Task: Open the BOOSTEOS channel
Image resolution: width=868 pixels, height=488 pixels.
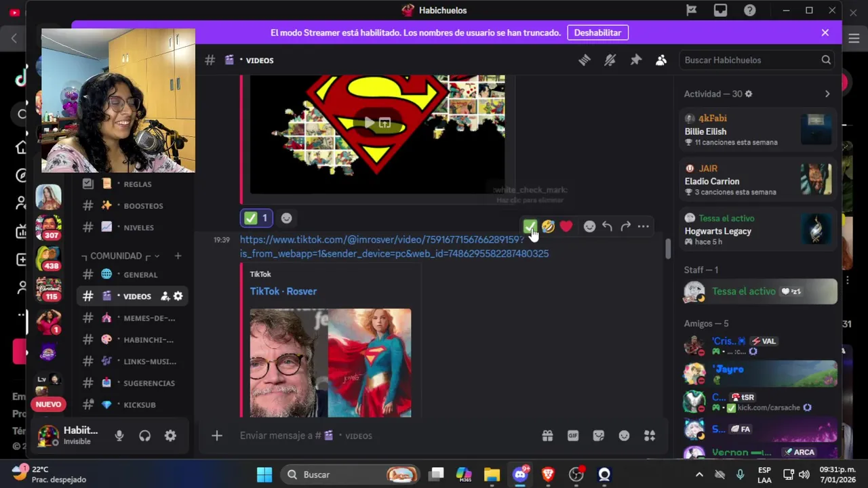Action: (134, 205)
